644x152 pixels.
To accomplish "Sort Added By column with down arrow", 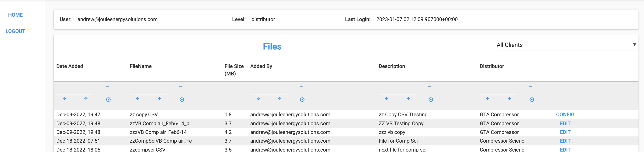I will 258,99.
